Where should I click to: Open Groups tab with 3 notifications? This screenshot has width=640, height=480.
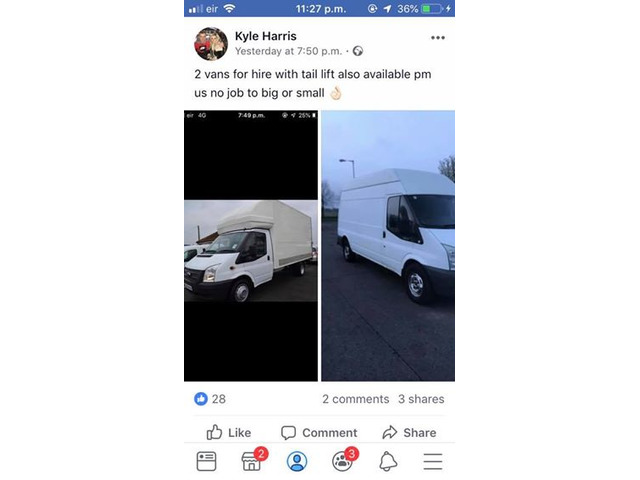click(x=344, y=460)
